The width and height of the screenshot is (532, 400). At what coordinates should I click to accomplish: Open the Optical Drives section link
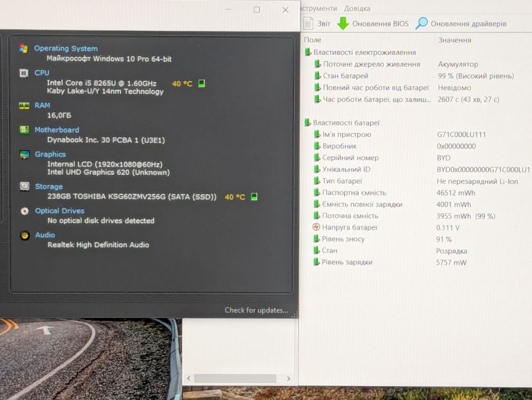pyautogui.click(x=60, y=211)
